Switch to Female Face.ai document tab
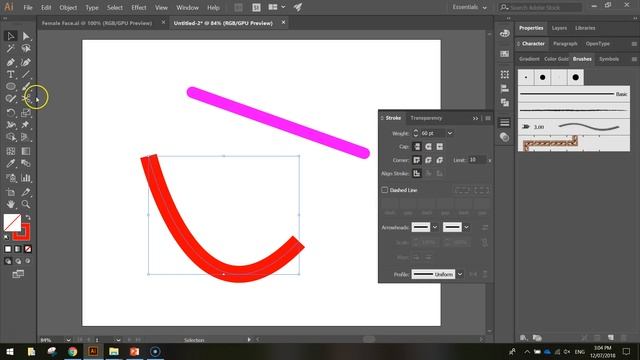 (x=97, y=23)
